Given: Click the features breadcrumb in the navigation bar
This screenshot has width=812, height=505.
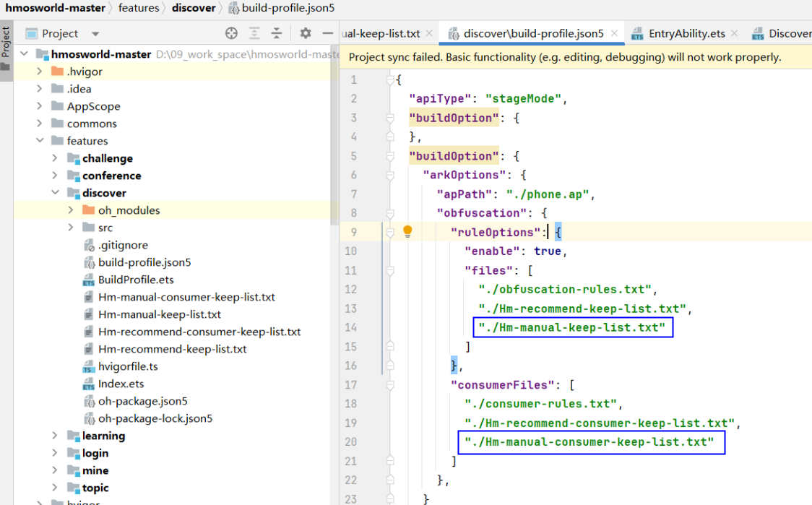Looking at the screenshot, I should point(139,8).
